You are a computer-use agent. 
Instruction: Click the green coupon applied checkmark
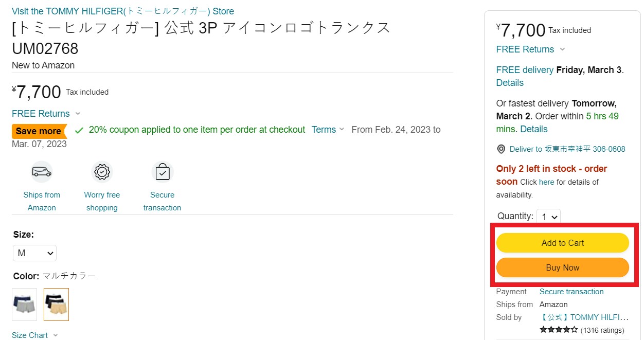click(x=79, y=130)
